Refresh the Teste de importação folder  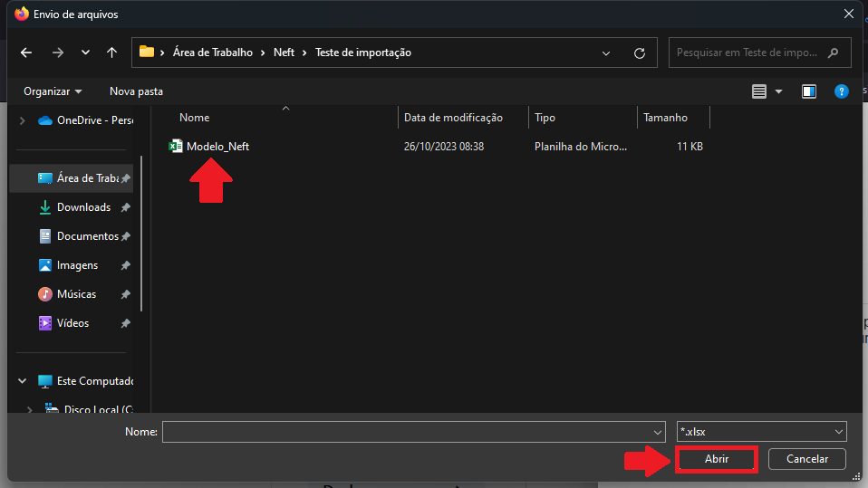coord(640,53)
